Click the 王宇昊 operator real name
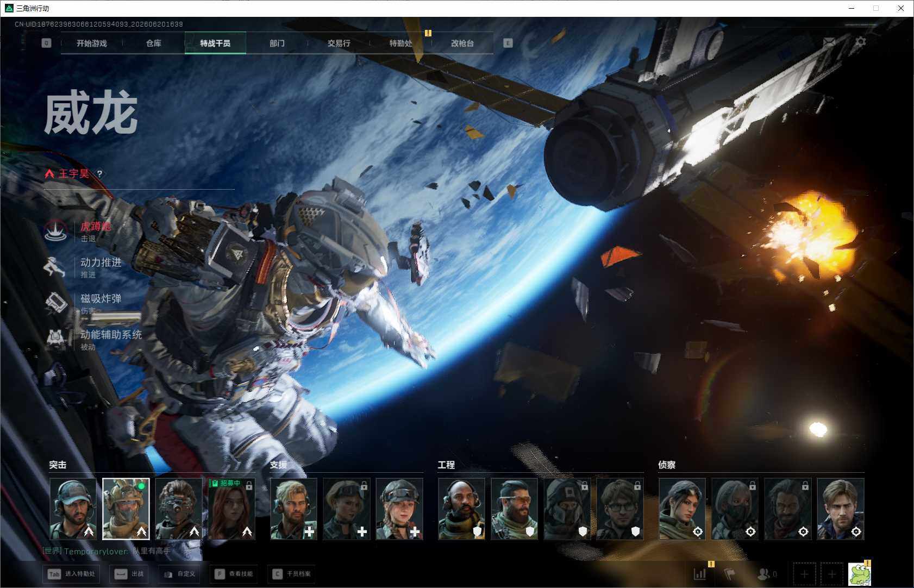The width and height of the screenshot is (914, 588). tap(73, 174)
